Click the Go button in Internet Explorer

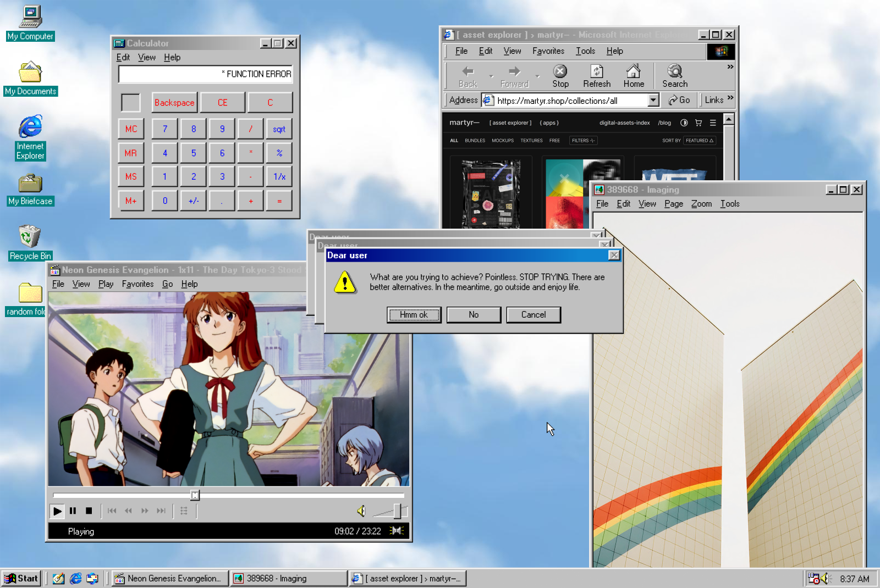point(679,100)
